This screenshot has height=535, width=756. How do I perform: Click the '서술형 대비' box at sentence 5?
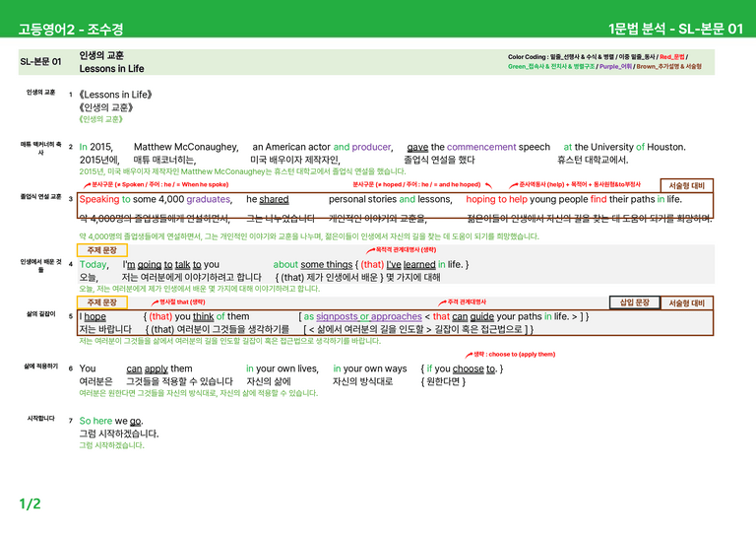[686, 302]
